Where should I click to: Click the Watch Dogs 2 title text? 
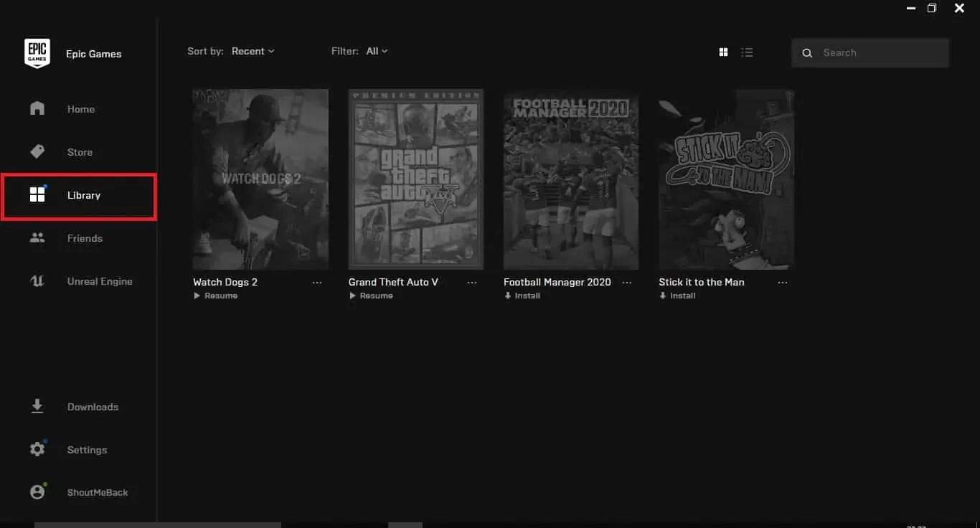(x=225, y=282)
